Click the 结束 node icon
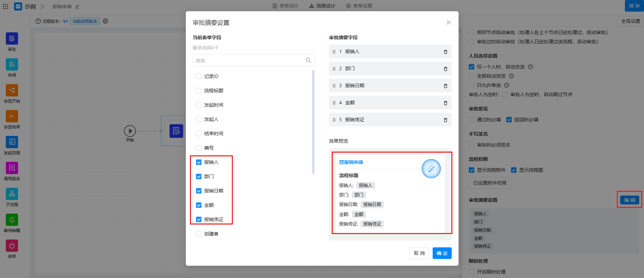The image size is (644, 278). tap(12, 246)
